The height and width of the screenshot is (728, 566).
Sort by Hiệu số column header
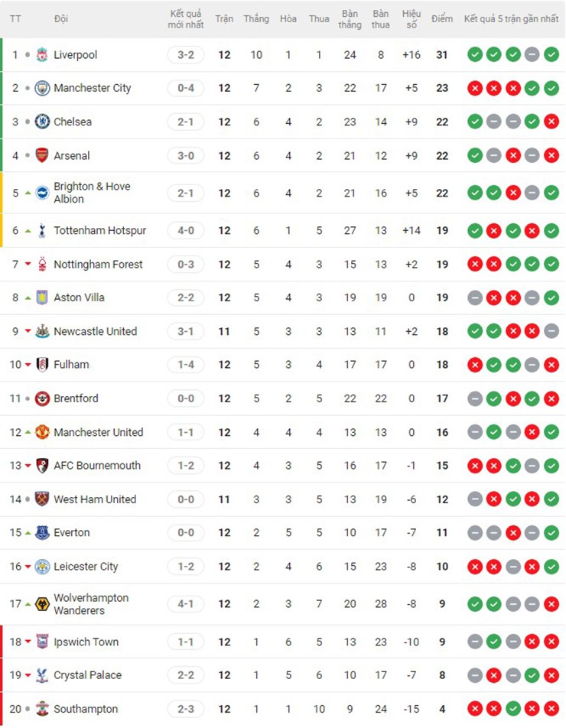coord(411,19)
